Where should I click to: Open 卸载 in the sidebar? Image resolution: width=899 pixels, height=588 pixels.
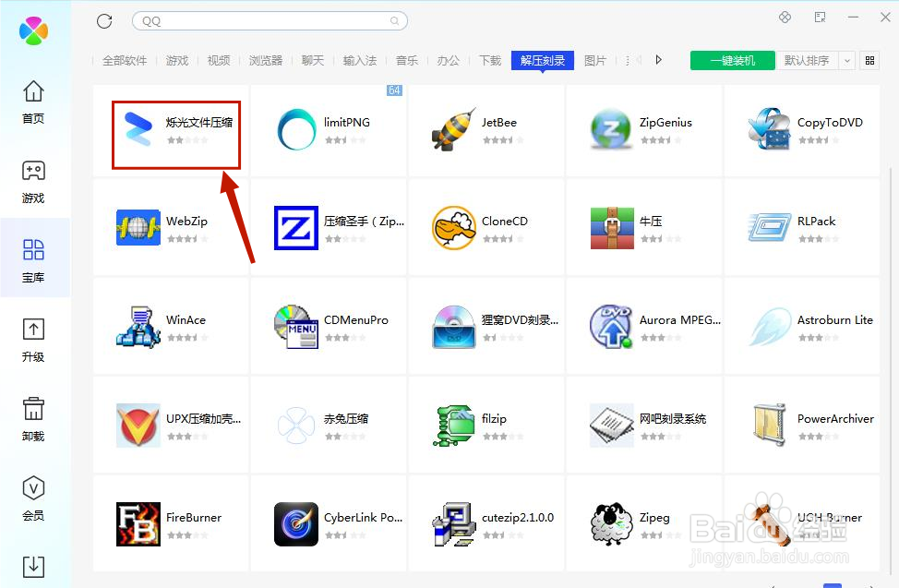tap(33, 419)
